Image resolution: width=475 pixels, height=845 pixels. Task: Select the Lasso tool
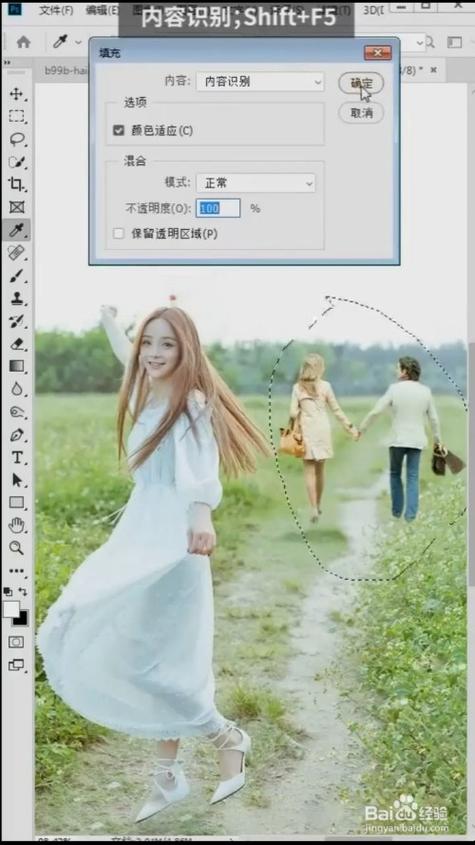coord(17,139)
